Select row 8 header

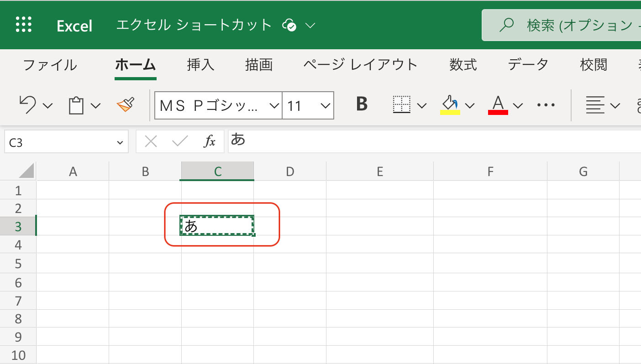(18, 319)
